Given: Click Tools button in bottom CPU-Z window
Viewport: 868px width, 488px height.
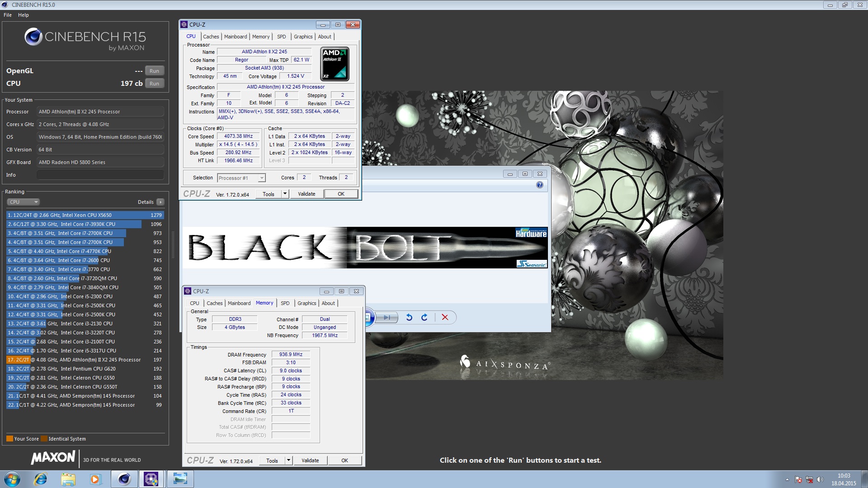Looking at the screenshot, I should [272, 461].
